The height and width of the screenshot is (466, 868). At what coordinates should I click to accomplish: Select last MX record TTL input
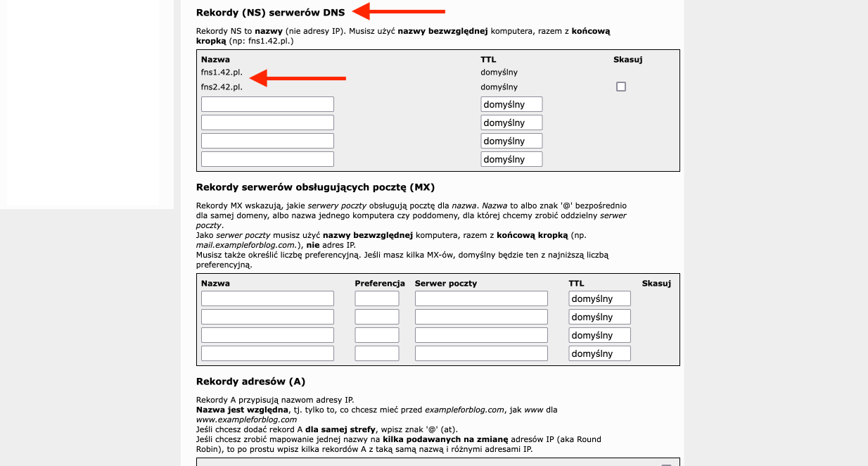coord(599,353)
